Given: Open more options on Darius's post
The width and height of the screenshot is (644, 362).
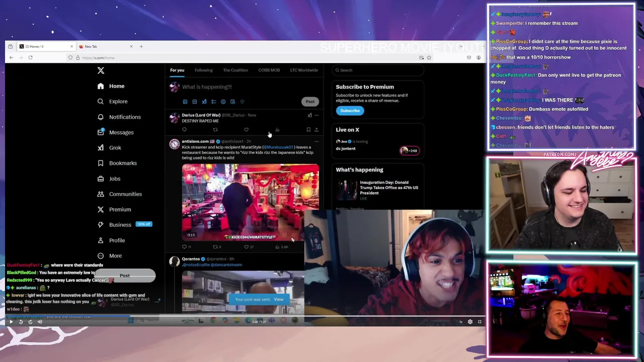Looking at the screenshot, I should [316, 115].
